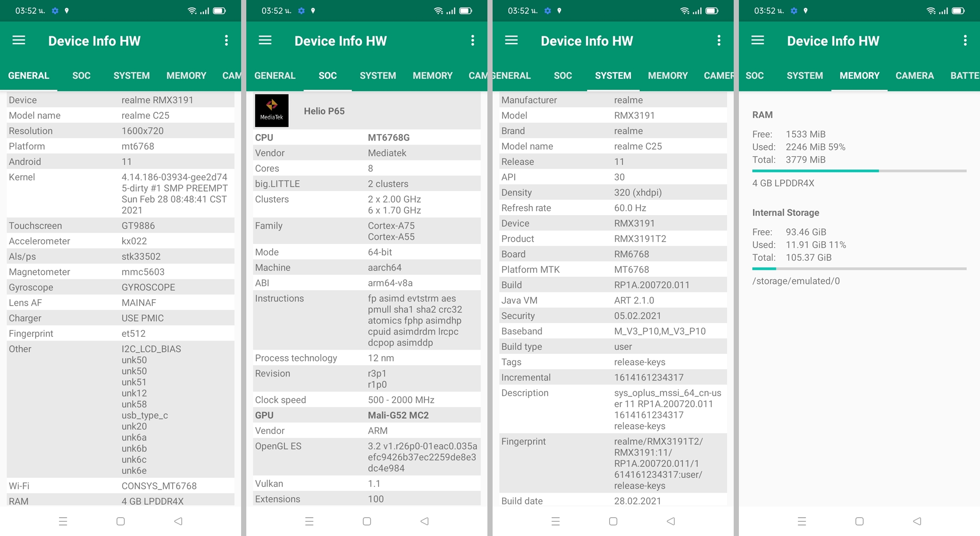This screenshot has height=536, width=980.
Task: Tap back navigation icon in first screen
Action: pyautogui.click(x=178, y=521)
